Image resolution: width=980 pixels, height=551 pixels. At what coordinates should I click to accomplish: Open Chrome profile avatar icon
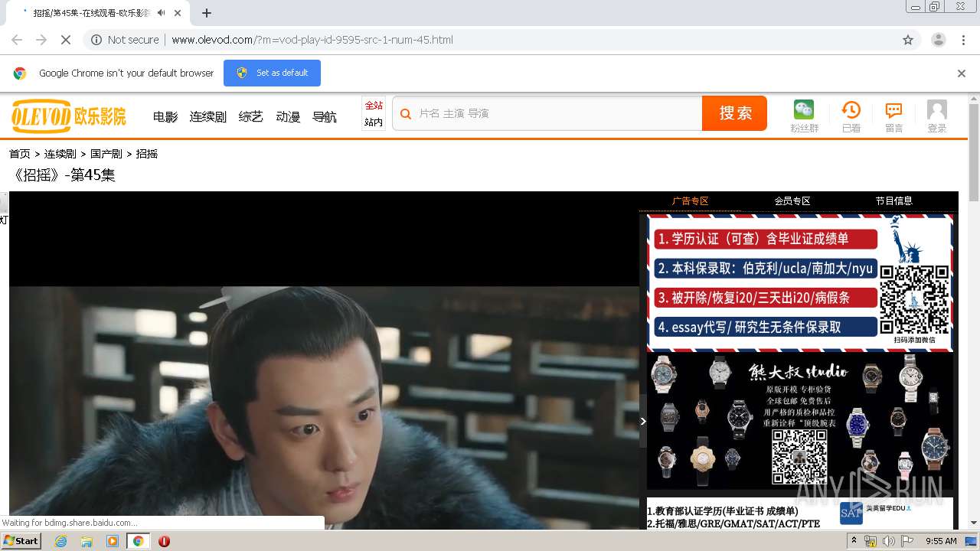click(x=939, y=40)
